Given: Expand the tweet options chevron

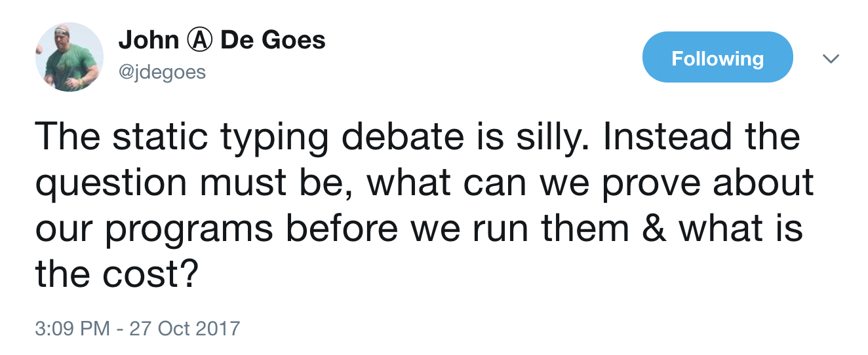Looking at the screenshot, I should tap(831, 59).
